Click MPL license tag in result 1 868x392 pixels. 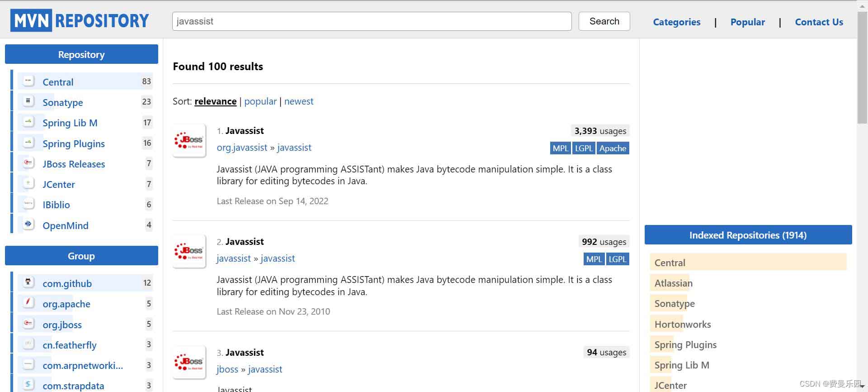click(x=561, y=148)
